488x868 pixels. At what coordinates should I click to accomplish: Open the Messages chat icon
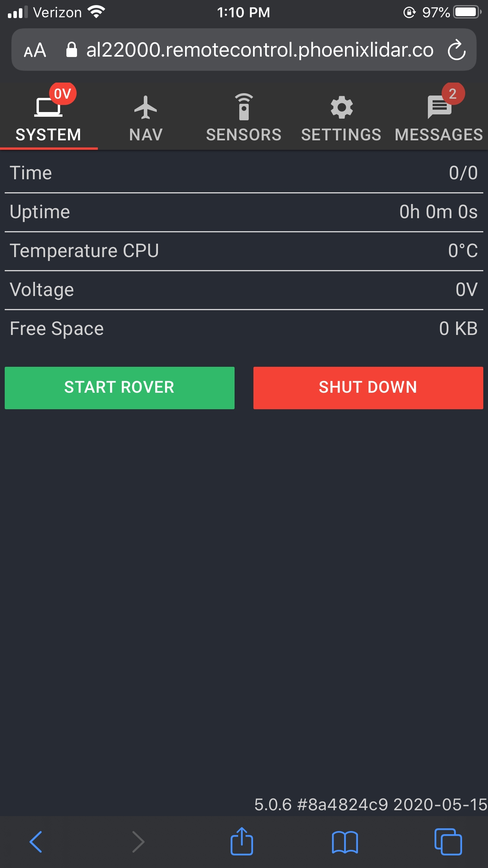click(x=438, y=107)
